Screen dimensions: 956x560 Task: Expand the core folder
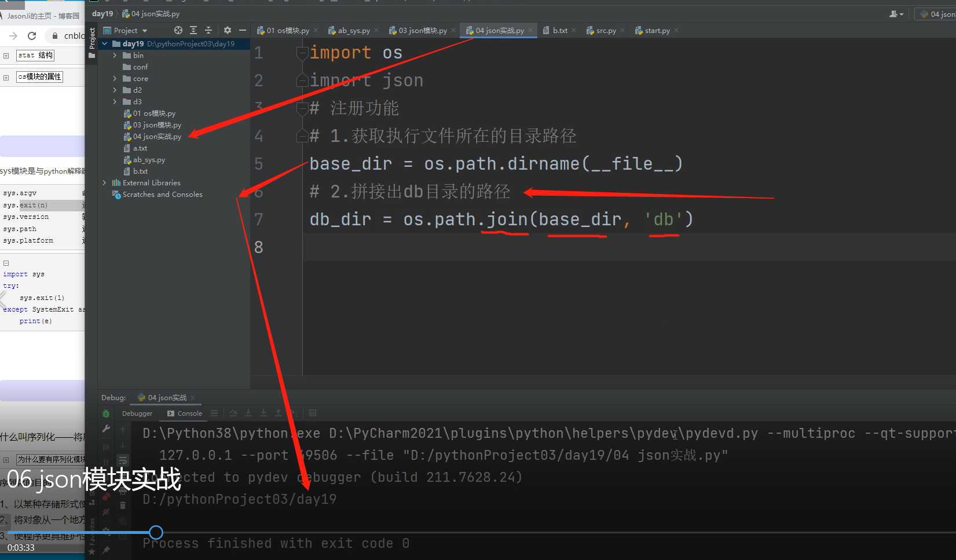pos(115,78)
